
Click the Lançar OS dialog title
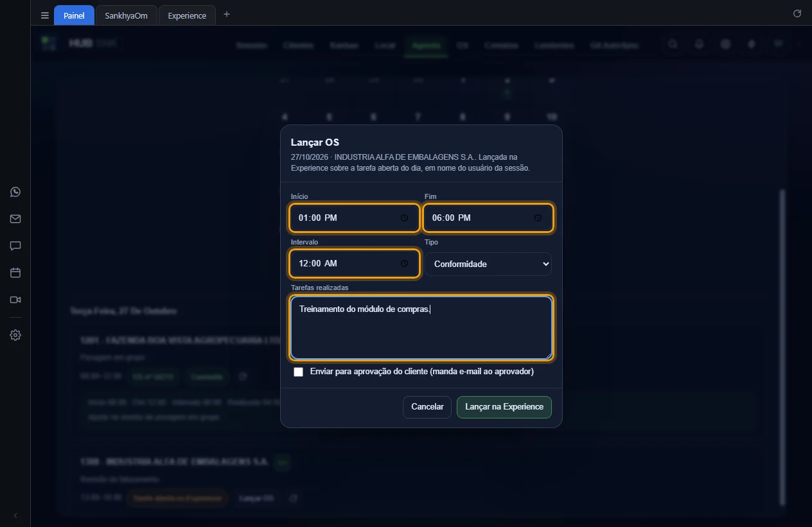pyautogui.click(x=315, y=142)
